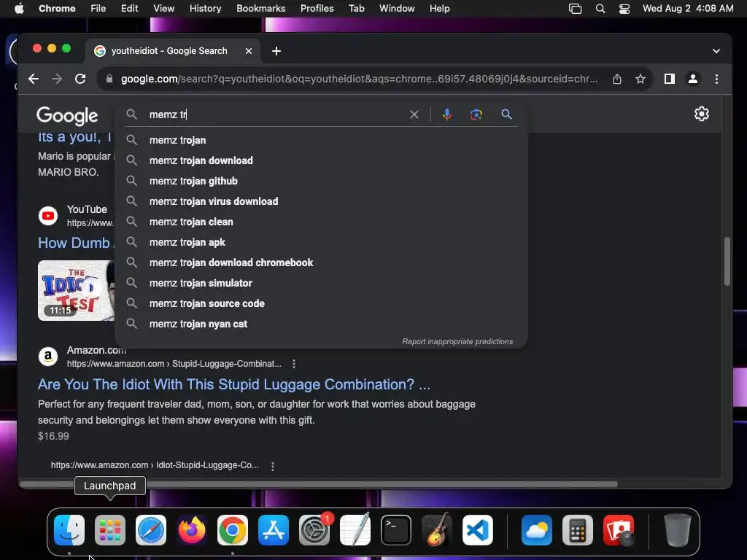Choose suggestion 'memz trojan virus download'

click(322, 201)
